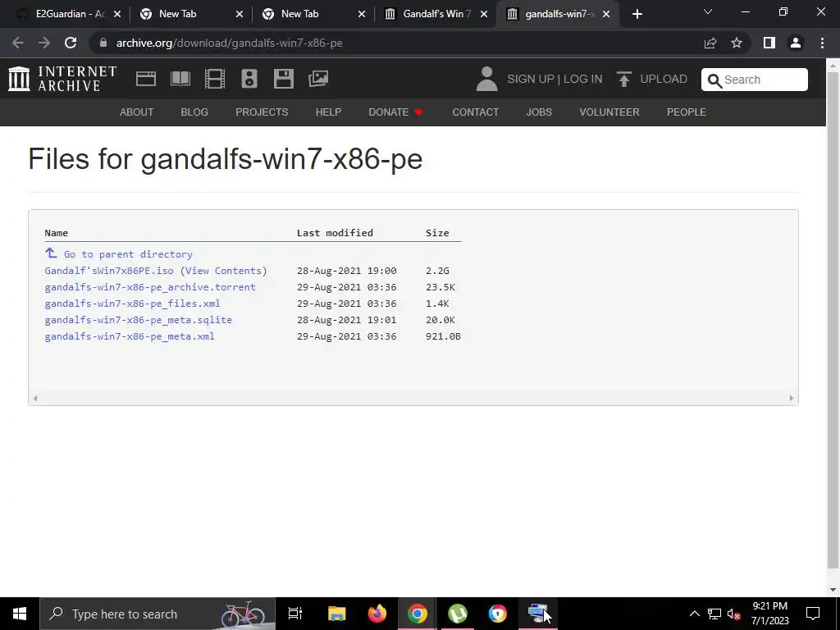Open the Chrome three-dot menu
Viewport: 840px width, 630px height.
(x=822, y=43)
